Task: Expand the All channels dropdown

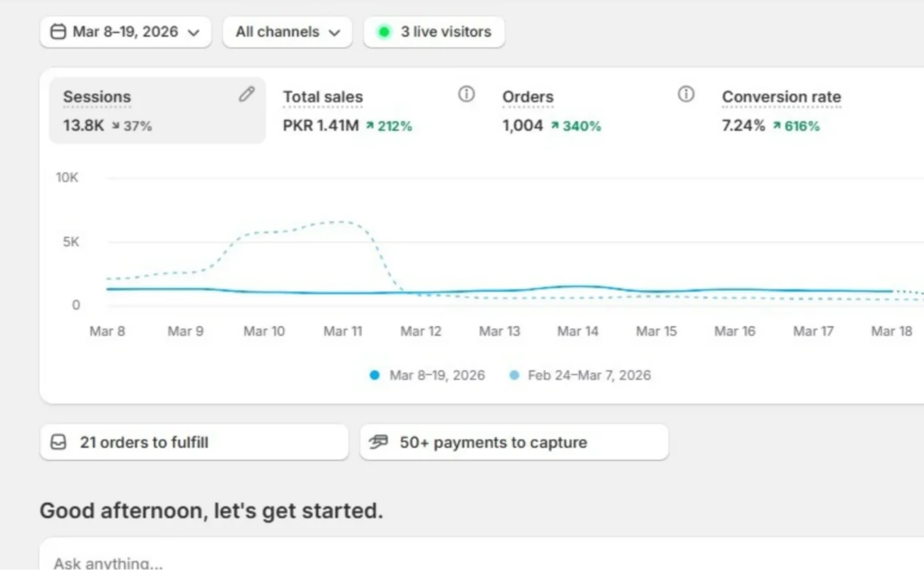Action: (287, 32)
